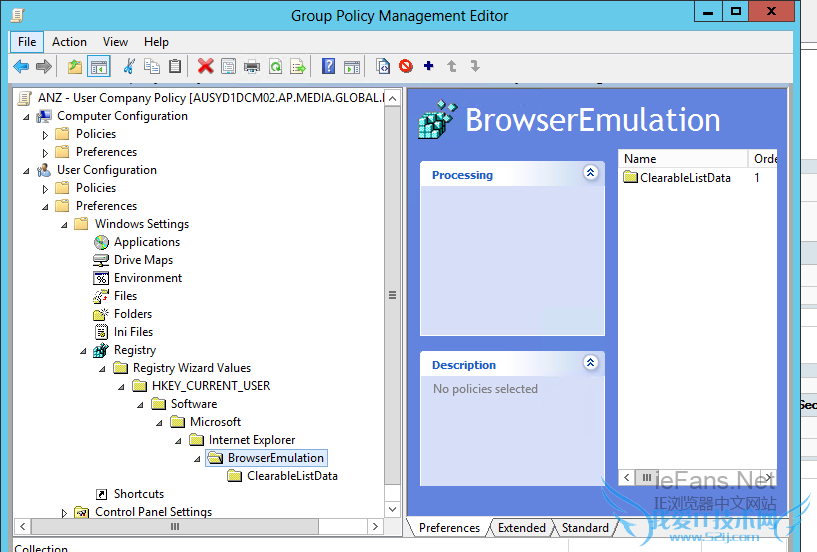Select the Microsoft registry folder
This screenshot has height=552, width=817.
coord(215,422)
